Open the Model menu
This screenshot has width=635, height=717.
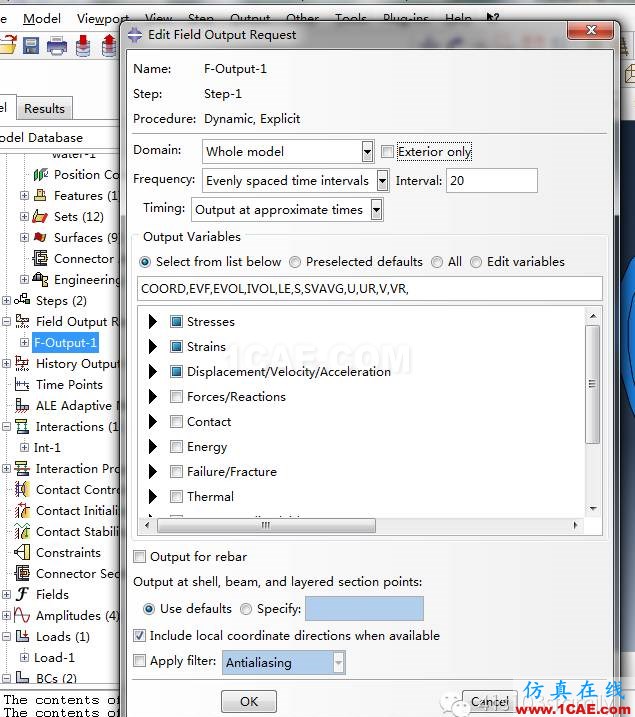click(42, 19)
